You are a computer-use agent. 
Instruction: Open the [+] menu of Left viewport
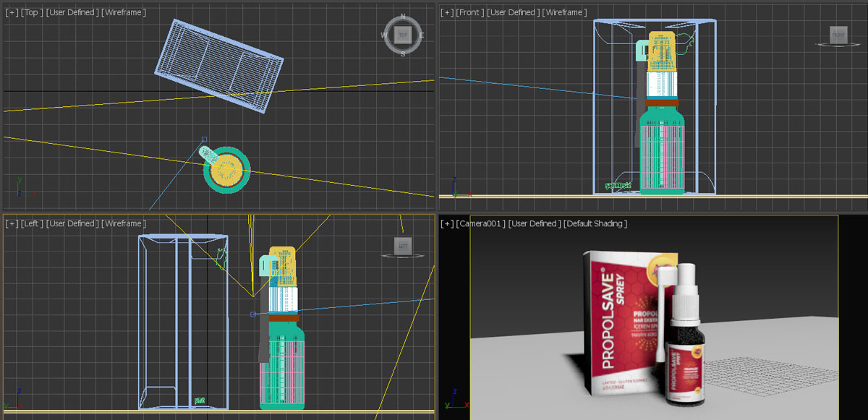[12, 223]
